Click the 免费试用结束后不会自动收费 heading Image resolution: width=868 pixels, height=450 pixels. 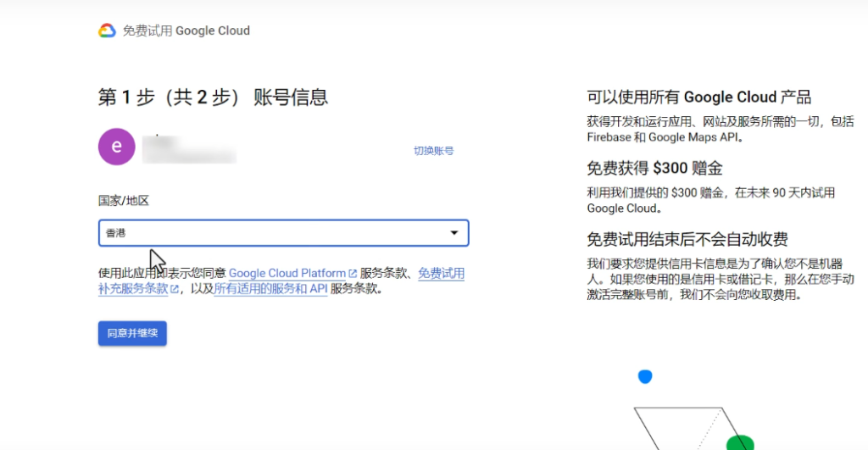tap(687, 239)
